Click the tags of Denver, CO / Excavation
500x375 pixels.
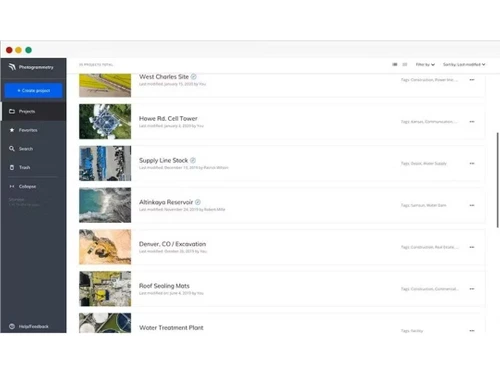[x=430, y=247]
